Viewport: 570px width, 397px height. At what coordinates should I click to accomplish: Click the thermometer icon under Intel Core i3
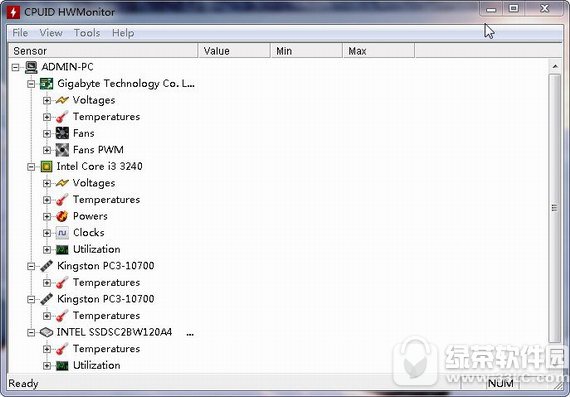pos(62,200)
